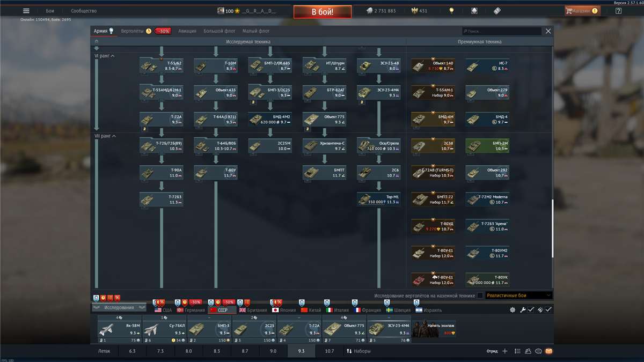Expand the Оса/Стрела vehicle group
644x362 pixels.
coord(379,146)
